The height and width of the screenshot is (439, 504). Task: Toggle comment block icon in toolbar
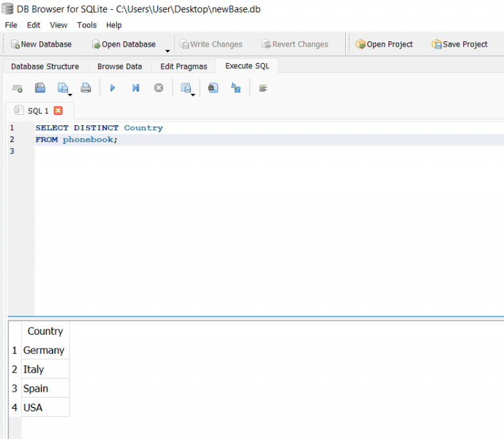pos(263,88)
